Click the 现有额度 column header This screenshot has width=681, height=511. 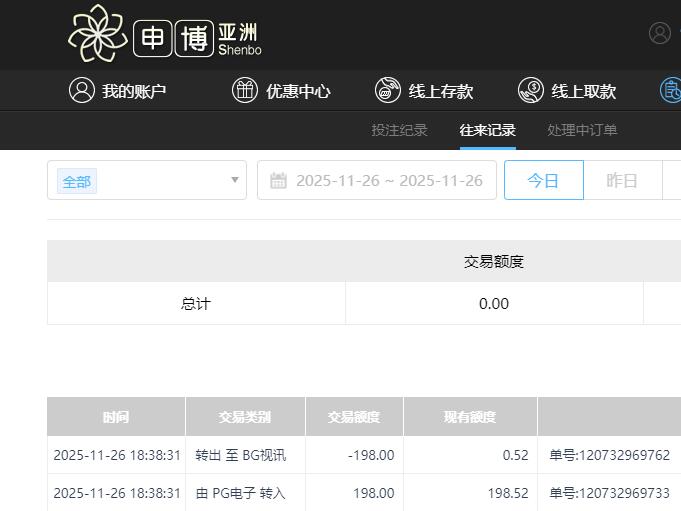[470, 417]
